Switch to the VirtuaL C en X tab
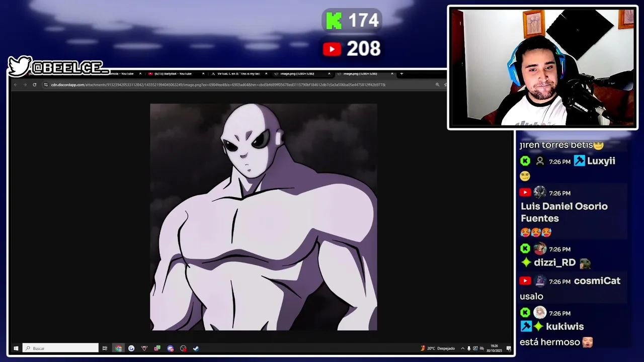This screenshot has width=644, height=362. click(238, 74)
